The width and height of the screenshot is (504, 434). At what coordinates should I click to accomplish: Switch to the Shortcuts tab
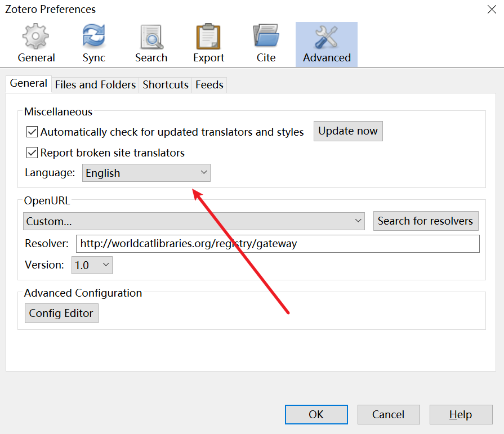pyautogui.click(x=166, y=85)
